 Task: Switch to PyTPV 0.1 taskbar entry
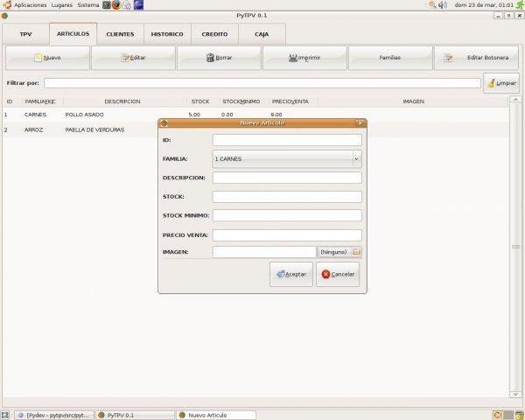tap(136, 416)
